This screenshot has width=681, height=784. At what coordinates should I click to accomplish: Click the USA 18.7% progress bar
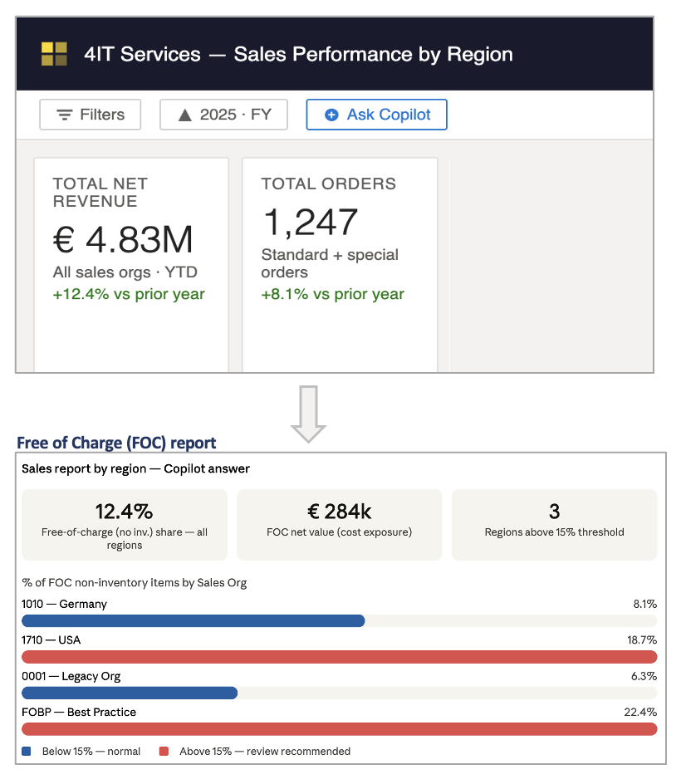[x=339, y=656]
